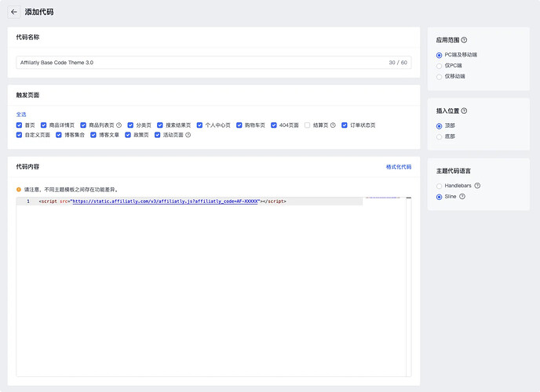Open the static.affiliatly.com script URL
The width and height of the screenshot is (540, 392).
(x=165, y=201)
